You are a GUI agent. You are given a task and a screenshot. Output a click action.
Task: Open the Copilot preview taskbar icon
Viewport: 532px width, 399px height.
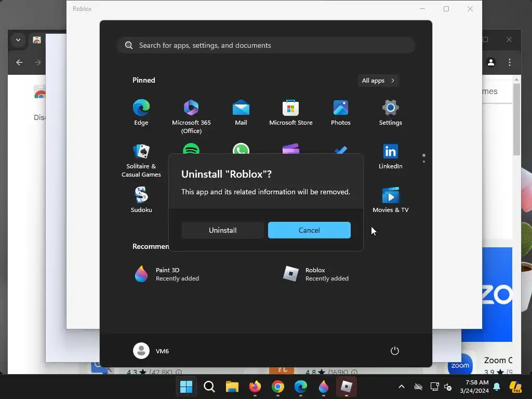(x=515, y=387)
